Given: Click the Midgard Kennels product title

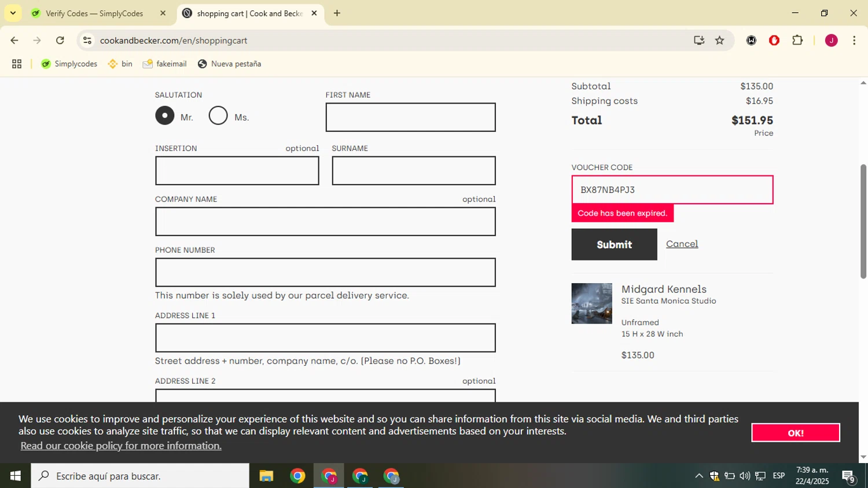Looking at the screenshot, I should pyautogui.click(x=664, y=289).
